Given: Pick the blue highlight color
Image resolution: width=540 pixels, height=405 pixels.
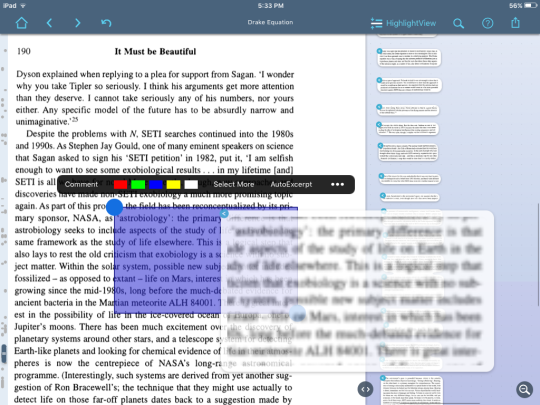Looking at the screenshot, I should pyautogui.click(x=156, y=184).
